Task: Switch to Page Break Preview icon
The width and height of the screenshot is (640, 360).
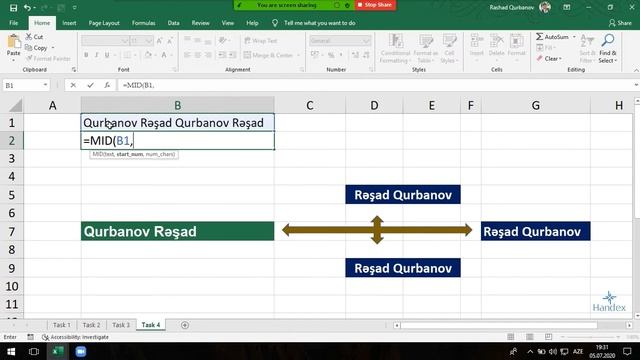Action: coord(549,337)
